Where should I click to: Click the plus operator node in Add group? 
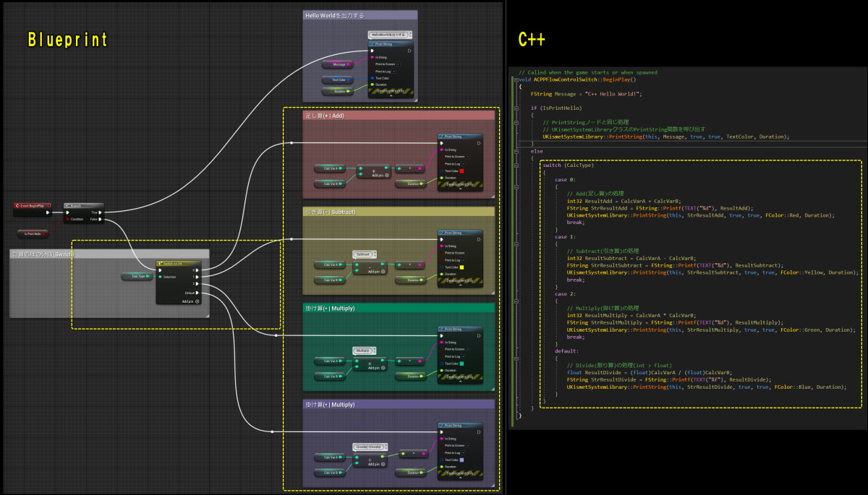[x=374, y=171]
